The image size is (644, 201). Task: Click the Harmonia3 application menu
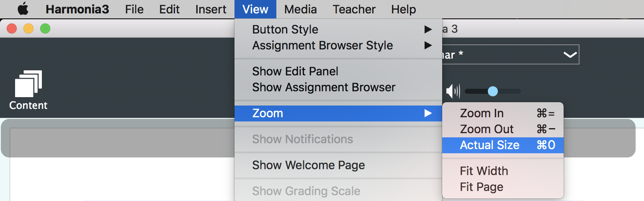[77, 9]
